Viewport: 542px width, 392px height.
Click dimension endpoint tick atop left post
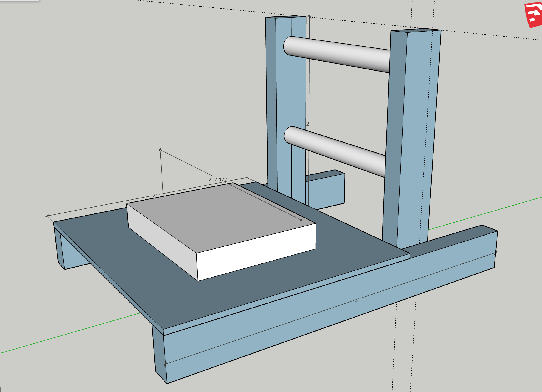pyautogui.click(x=309, y=16)
